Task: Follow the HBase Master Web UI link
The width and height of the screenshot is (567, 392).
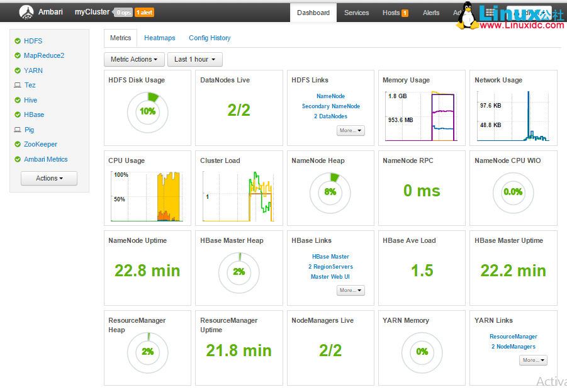Action: pyautogui.click(x=330, y=277)
